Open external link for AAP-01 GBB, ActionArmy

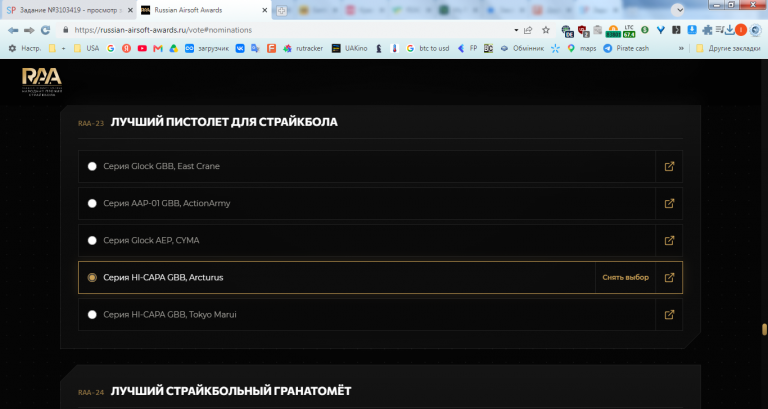(x=669, y=203)
